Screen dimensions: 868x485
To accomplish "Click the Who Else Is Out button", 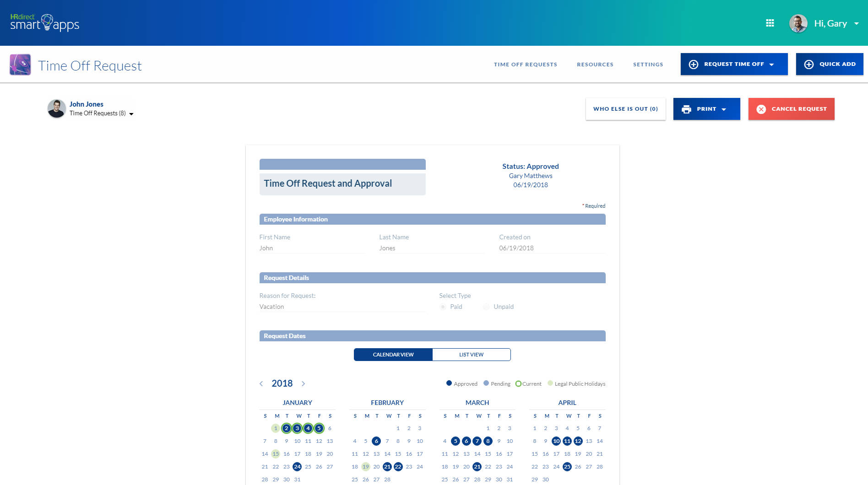I will (625, 109).
